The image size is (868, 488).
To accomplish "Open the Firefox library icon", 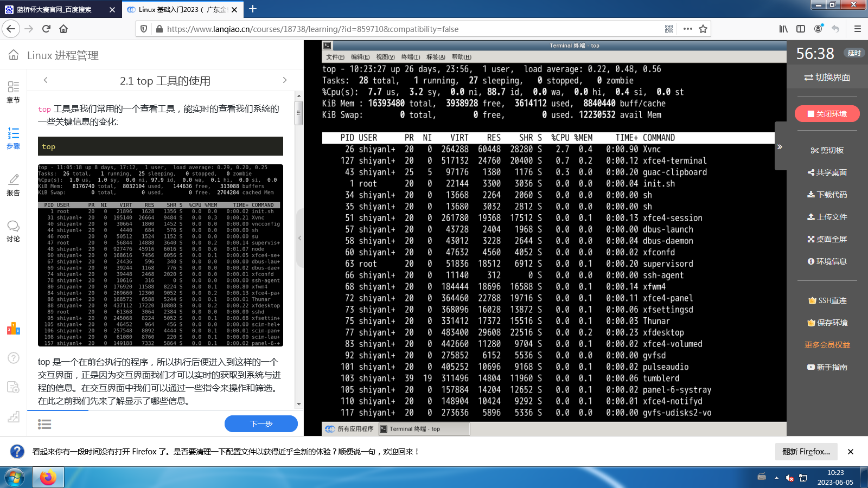I will (x=783, y=29).
